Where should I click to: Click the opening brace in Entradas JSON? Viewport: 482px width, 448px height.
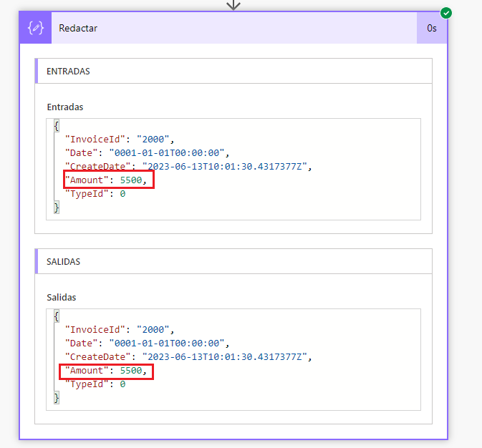tap(57, 126)
